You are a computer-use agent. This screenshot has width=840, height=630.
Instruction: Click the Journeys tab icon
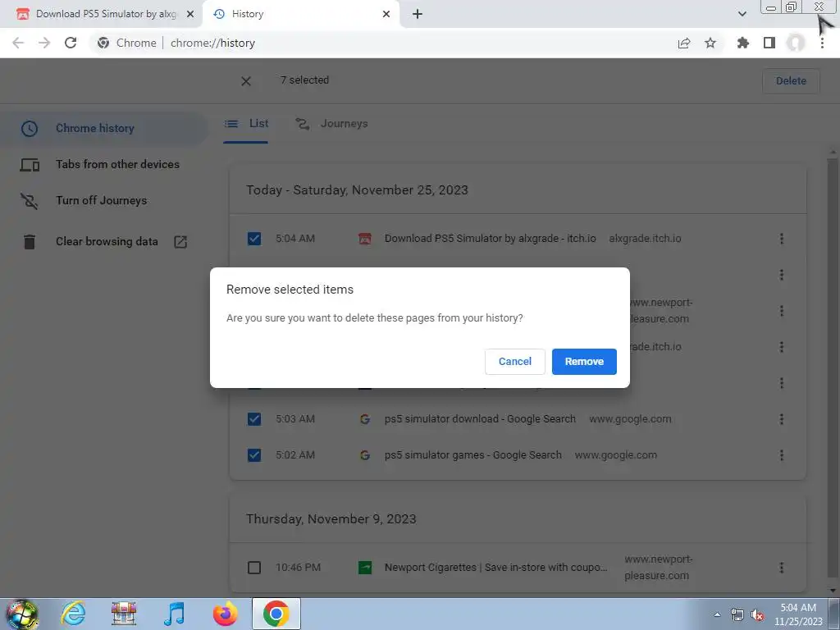point(303,124)
